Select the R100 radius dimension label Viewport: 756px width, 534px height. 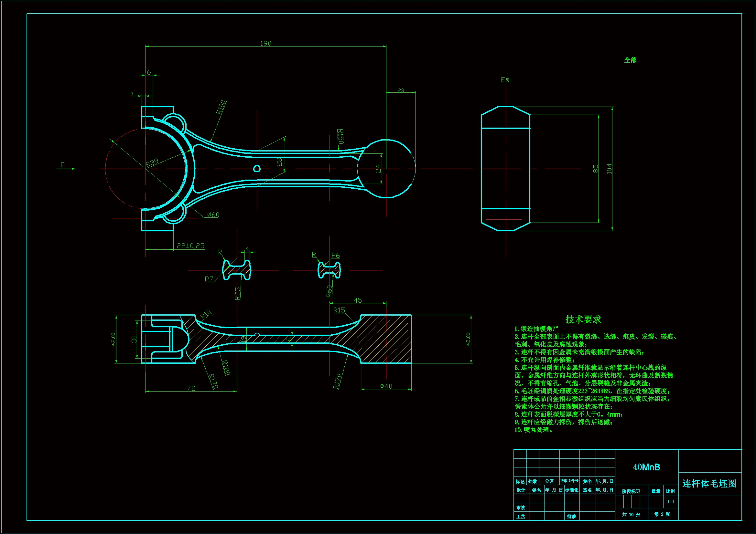coord(221,107)
